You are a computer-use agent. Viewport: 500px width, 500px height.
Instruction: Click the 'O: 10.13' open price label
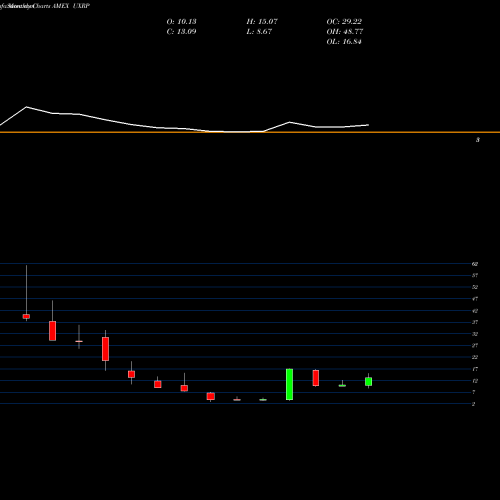click(x=181, y=22)
